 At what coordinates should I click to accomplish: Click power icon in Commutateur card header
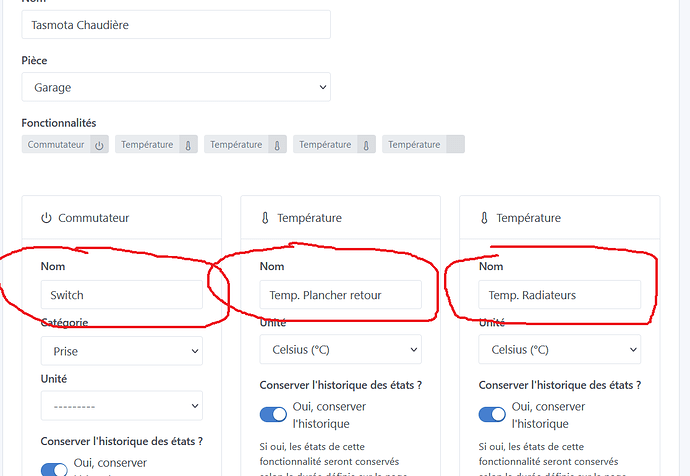pyautogui.click(x=46, y=218)
